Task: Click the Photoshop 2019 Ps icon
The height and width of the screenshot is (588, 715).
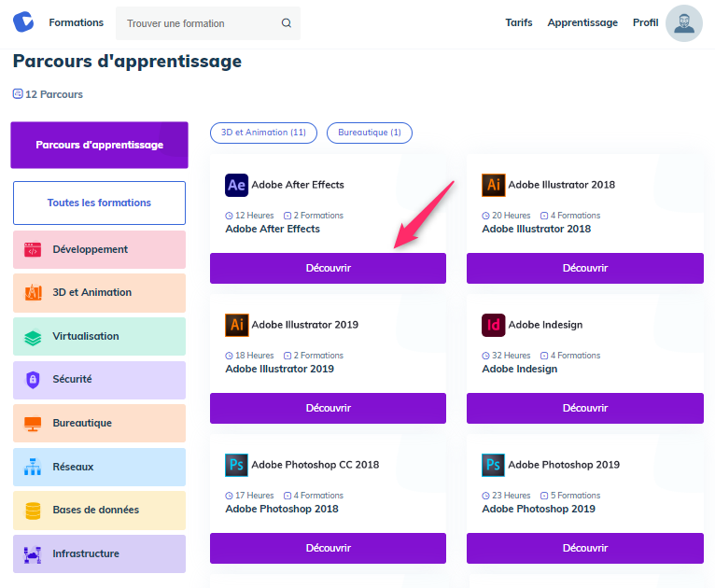Action: click(x=494, y=465)
